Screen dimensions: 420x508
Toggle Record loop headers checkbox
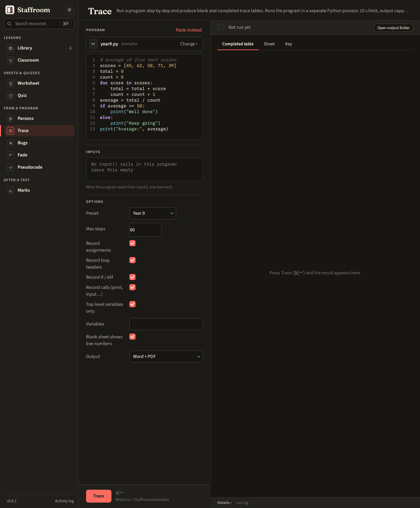click(x=132, y=260)
